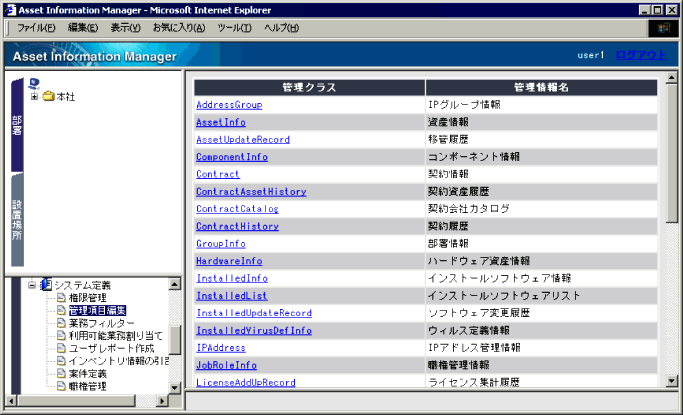Image resolution: width=683 pixels, height=415 pixels.
Task: Open the 編集(E) menu
Action: [83, 28]
